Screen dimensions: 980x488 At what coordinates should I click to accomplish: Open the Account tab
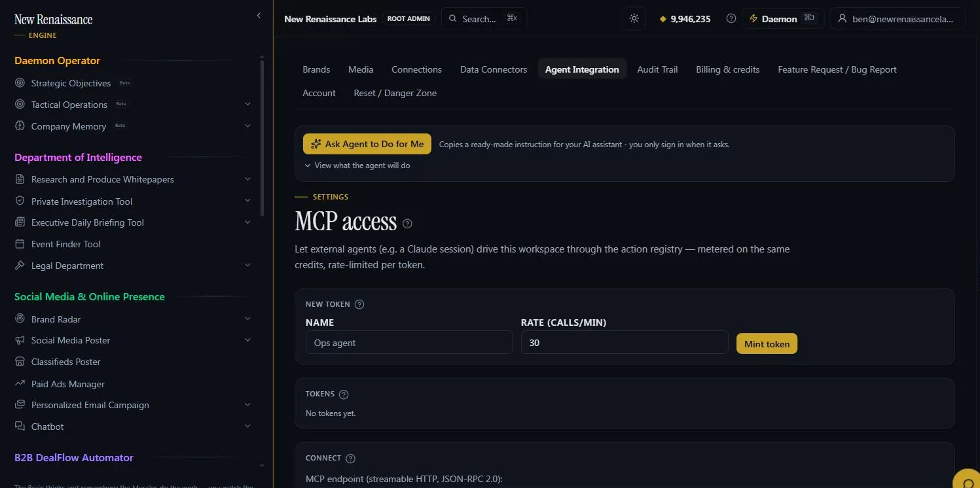click(x=319, y=93)
